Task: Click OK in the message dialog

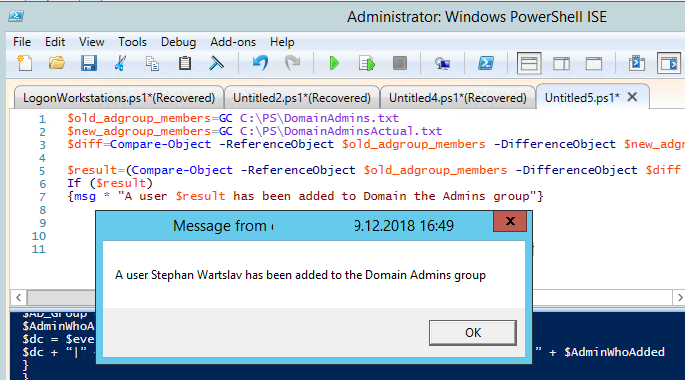Action: pos(473,333)
